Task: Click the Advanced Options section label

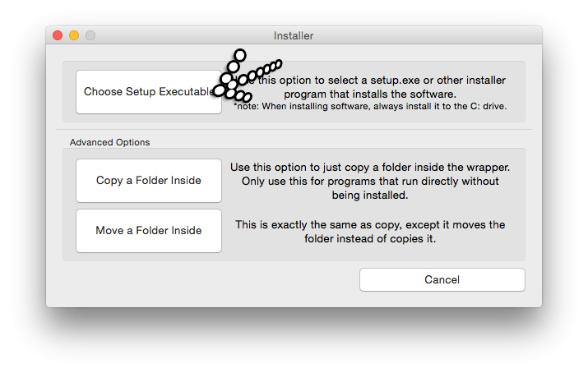Action: pyautogui.click(x=110, y=142)
